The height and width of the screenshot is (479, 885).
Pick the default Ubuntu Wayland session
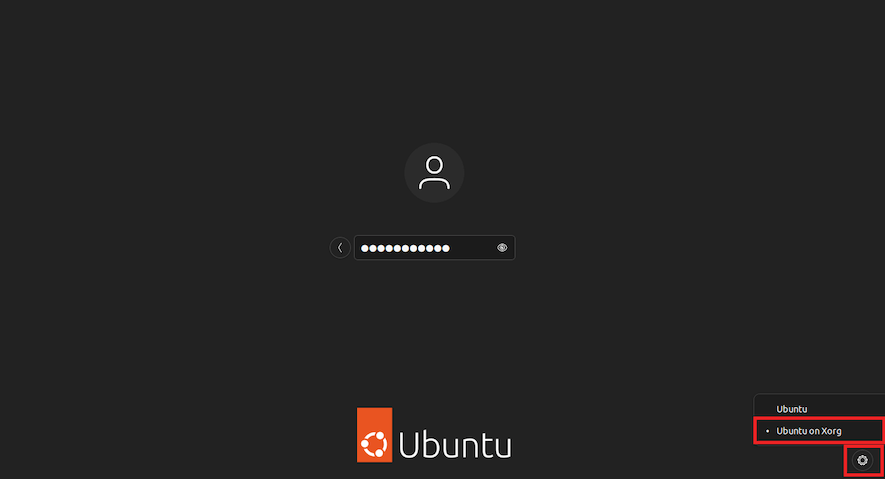[x=819, y=409]
